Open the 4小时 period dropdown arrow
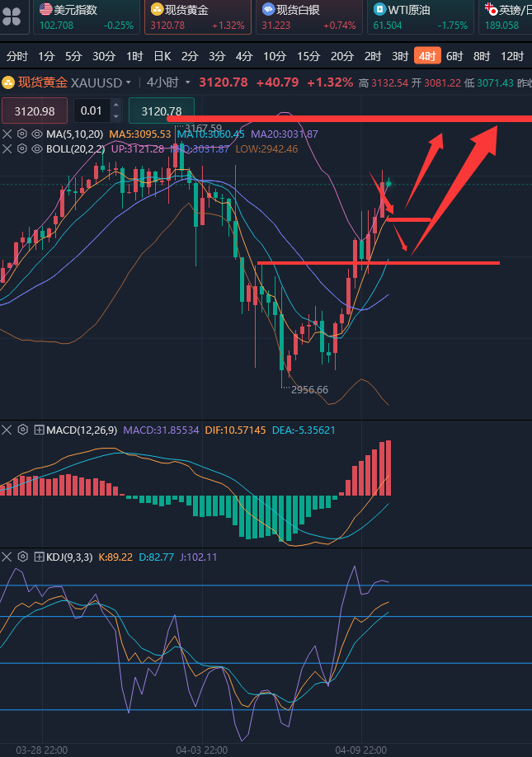Viewport: 532px width, 757px height. (188, 82)
